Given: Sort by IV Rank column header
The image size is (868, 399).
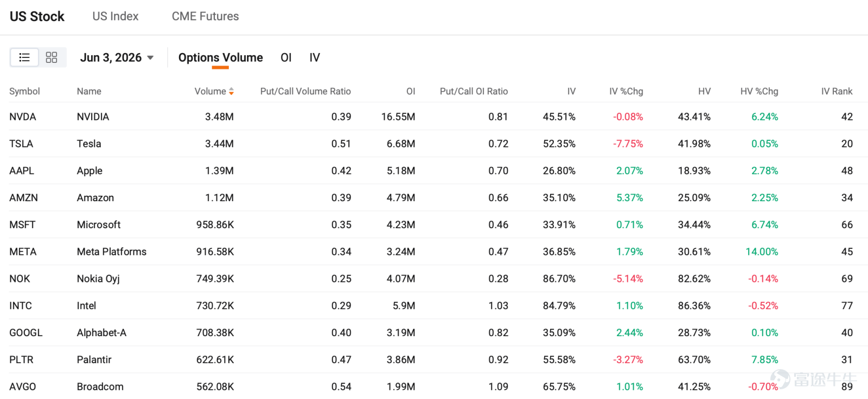Looking at the screenshot, I should (x=837, y=92).
